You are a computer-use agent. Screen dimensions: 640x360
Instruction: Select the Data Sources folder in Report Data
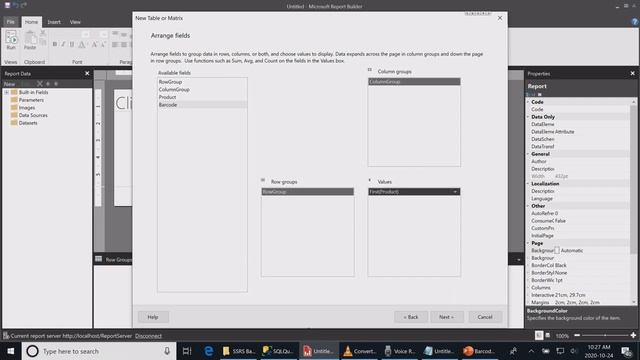click(29, 116)
